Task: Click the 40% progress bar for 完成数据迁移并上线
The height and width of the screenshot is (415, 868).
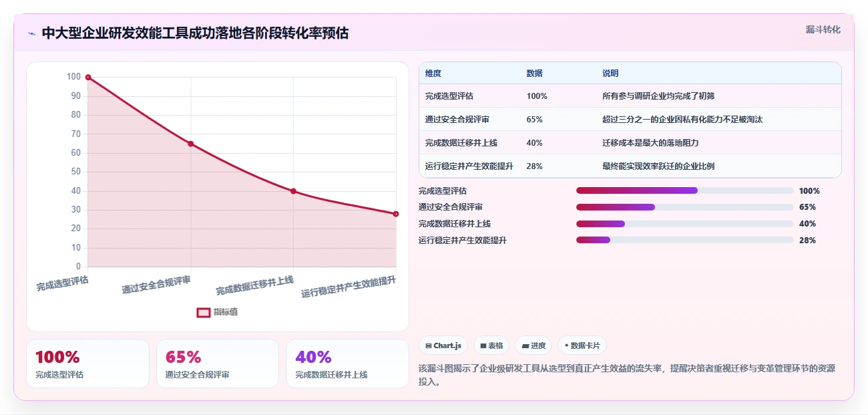Action: 685,224
